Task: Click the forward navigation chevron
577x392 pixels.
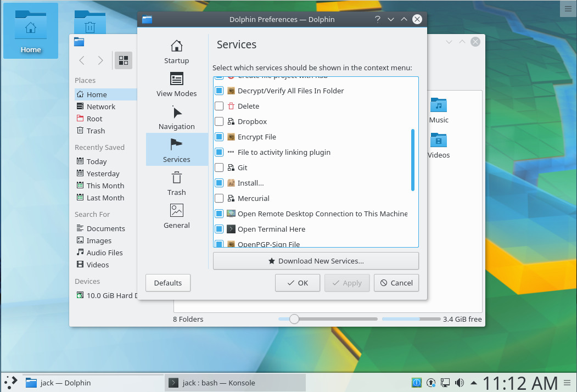Action: click(x=101, y=60)
